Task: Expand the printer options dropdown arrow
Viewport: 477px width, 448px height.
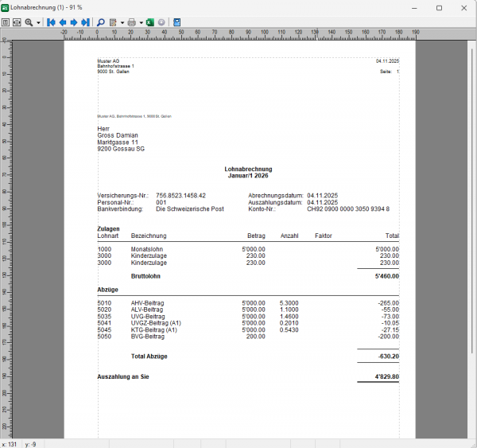Action: click(x=141, y=22)
